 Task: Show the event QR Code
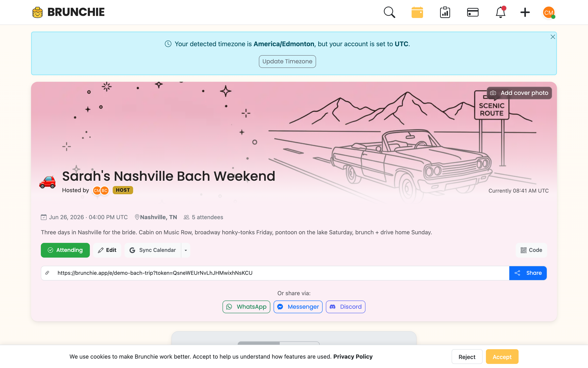(531, 250)
